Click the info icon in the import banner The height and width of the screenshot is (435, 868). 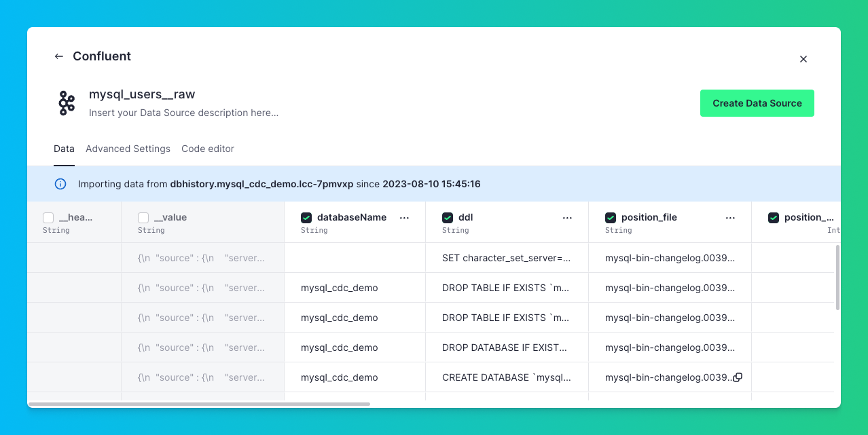60,184
